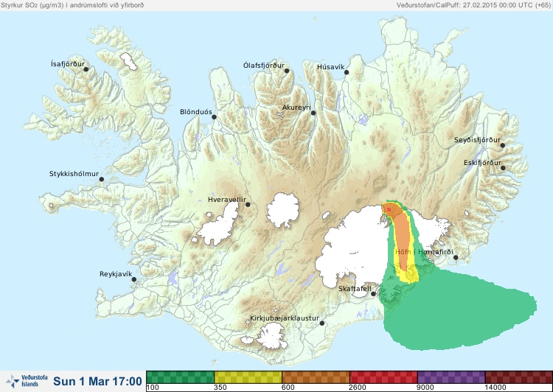This screenshot has height=392, width=553.
Task: Click the Höfn í Hornafirði label
Action: (x=424, y=252)
